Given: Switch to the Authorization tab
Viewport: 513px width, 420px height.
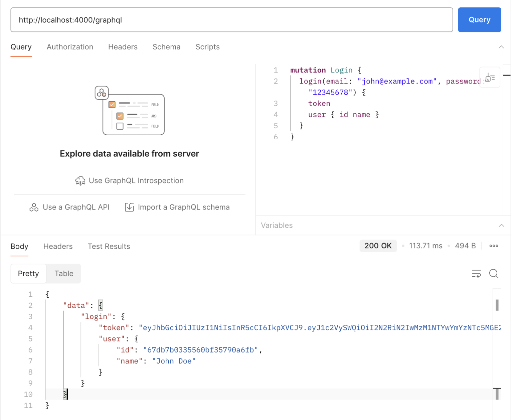Looking at the screenshot, I should (70, 47).
